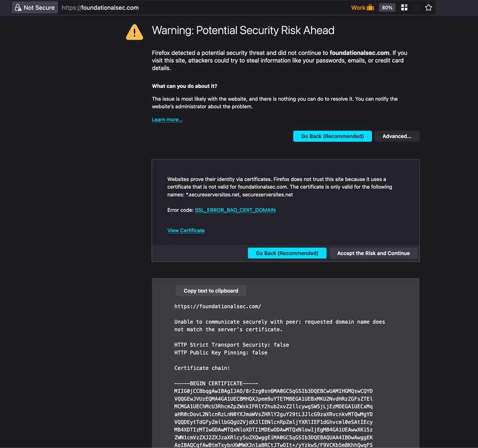Click the yellow warning triangle icon

pos(134,32)
